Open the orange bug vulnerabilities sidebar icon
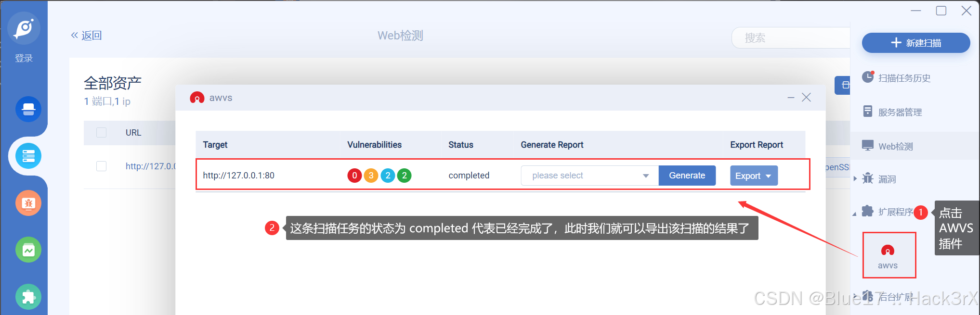980x315 pixels. coord(28,203)
